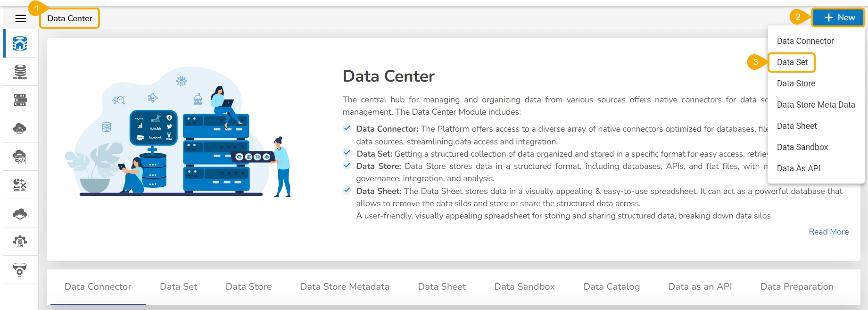Select the cloud layers sidebar icon

(20, 214)
